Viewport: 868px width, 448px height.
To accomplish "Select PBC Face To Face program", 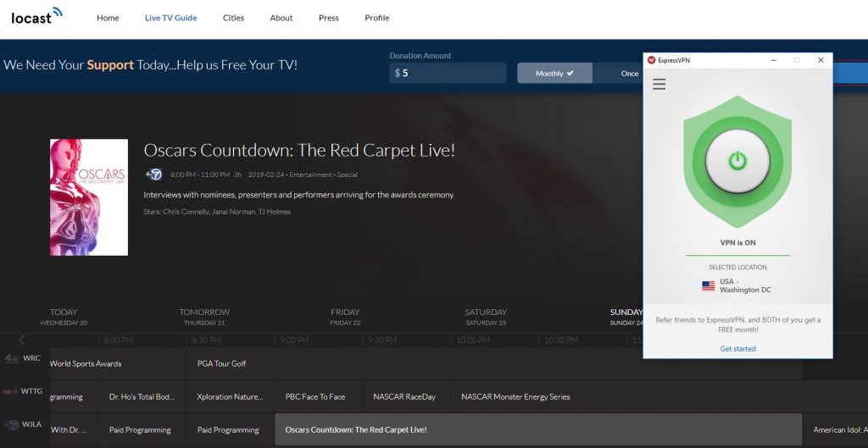I will point(319,396).
